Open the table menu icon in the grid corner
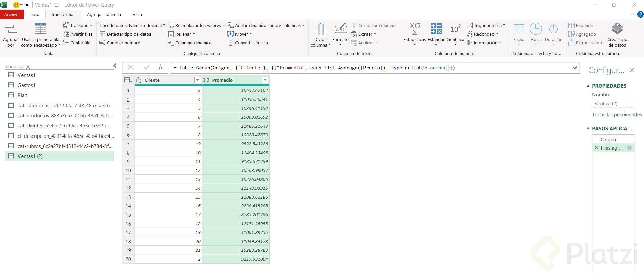Viewport: 644px width, 274px height. pos(128,80)
